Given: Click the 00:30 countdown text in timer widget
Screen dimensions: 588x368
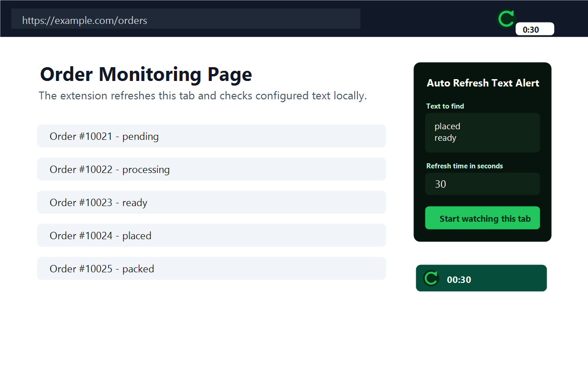Looking at the screenshot, I should click(459, 280).
